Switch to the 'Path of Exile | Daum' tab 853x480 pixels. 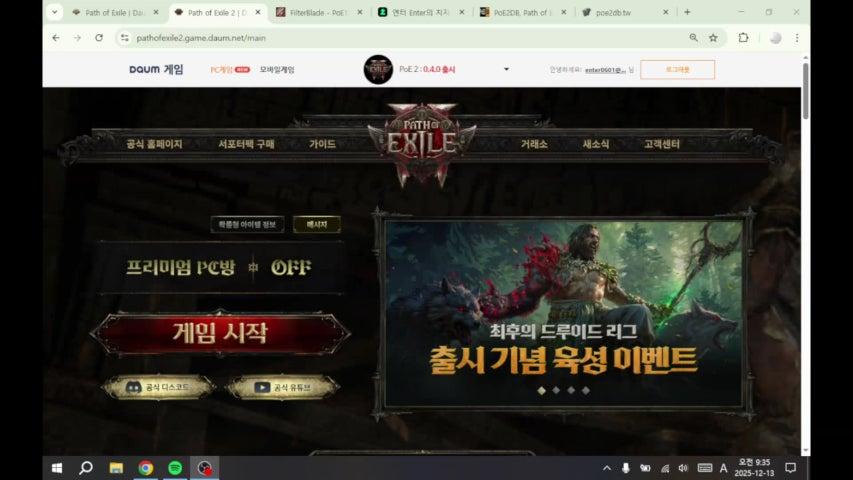(x=114, y=12)
